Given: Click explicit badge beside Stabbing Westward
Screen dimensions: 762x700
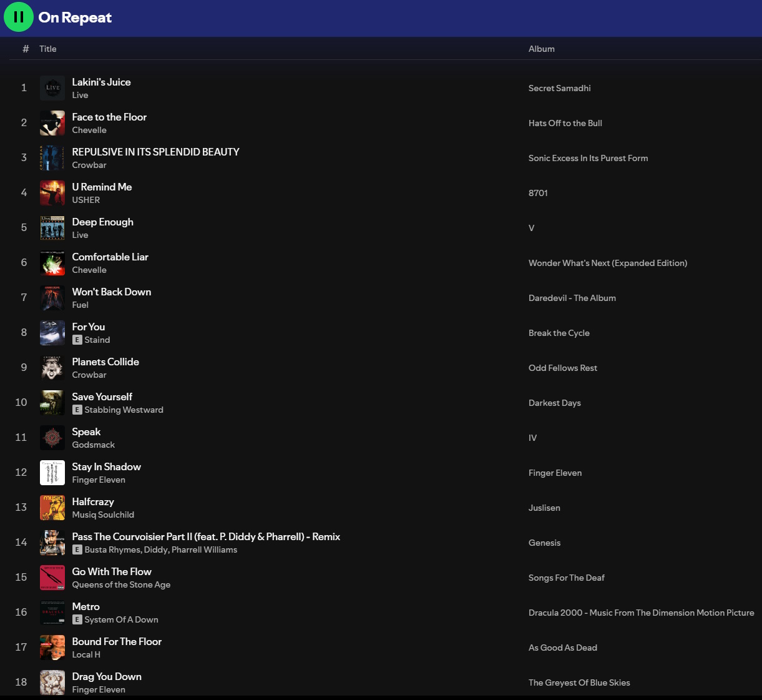Looking at the screenshot, I should pyautogui.click(x=77, y=410).
